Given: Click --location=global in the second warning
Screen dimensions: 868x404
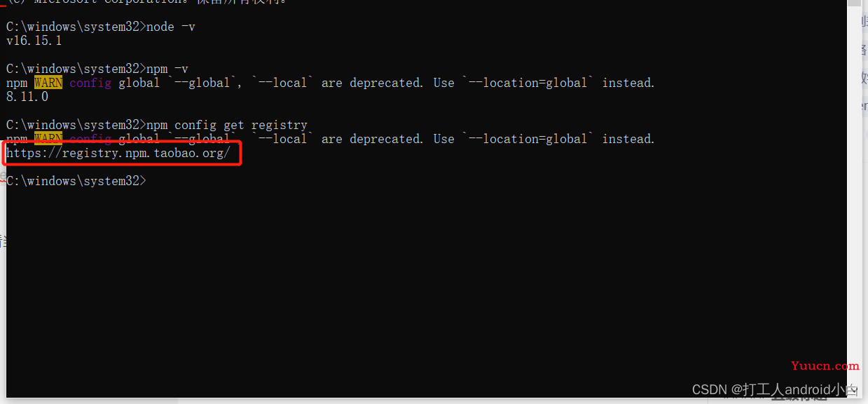Looking at the screenshot, I should coord(528,139).
